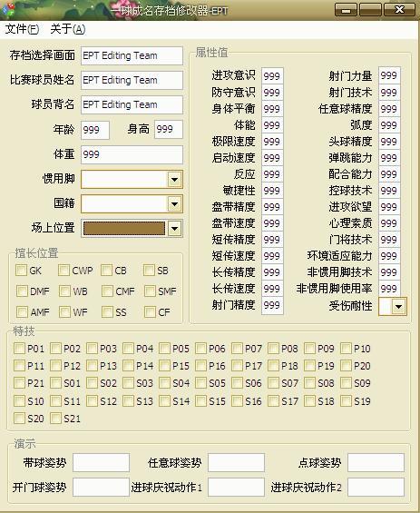The image size is (420, 513).
Task: Click the 存档选择画面 text field
Action: click(x=132, y=55)
